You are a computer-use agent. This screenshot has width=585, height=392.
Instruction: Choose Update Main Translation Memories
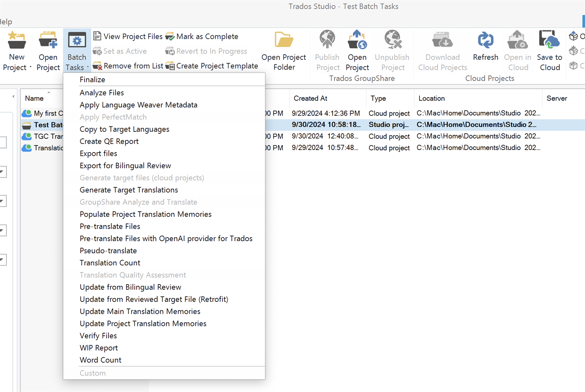(140, 311)
